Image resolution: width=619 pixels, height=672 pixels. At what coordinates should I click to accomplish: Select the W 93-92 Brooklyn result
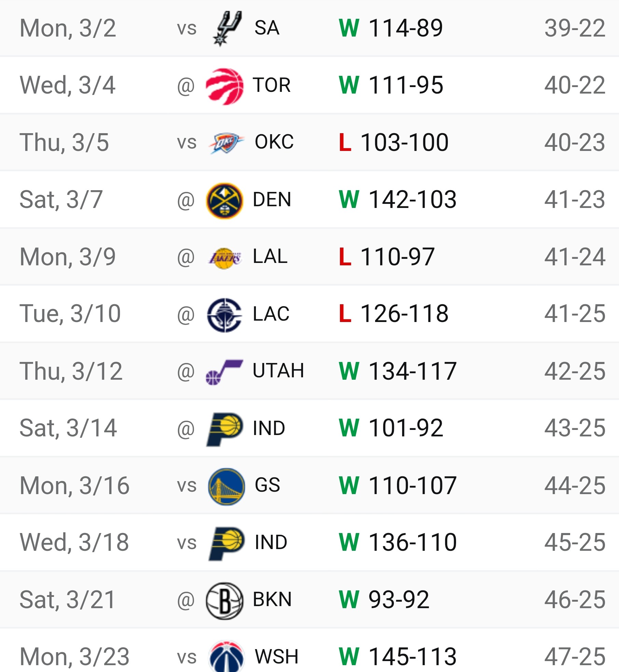[384, 600]
